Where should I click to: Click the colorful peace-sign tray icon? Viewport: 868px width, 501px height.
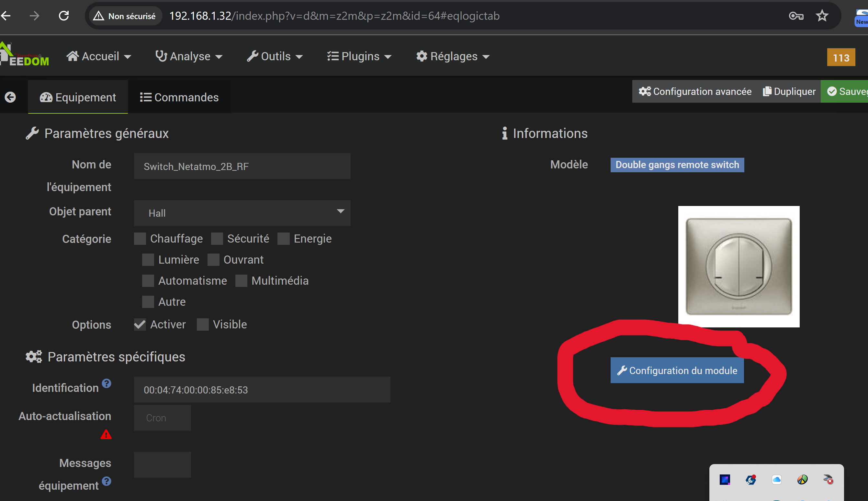pyautogui.click(x=802, y=480)
